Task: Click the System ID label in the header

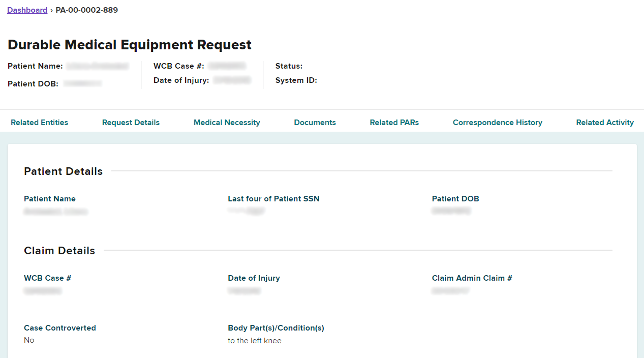Action: point(296,80)
